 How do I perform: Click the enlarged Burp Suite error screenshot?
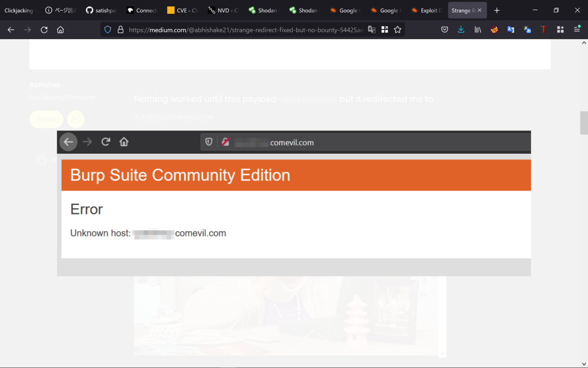294,203
